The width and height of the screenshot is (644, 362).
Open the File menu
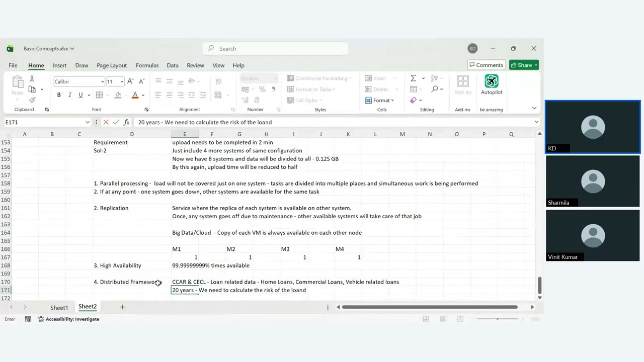13,65
